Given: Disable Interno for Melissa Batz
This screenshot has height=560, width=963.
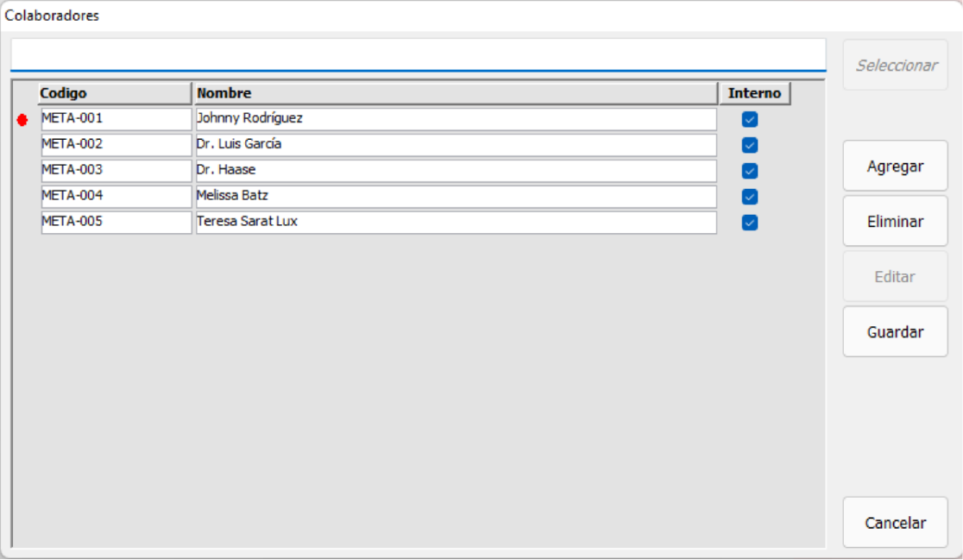Looking at the screenshot, I should click(750, 197).
